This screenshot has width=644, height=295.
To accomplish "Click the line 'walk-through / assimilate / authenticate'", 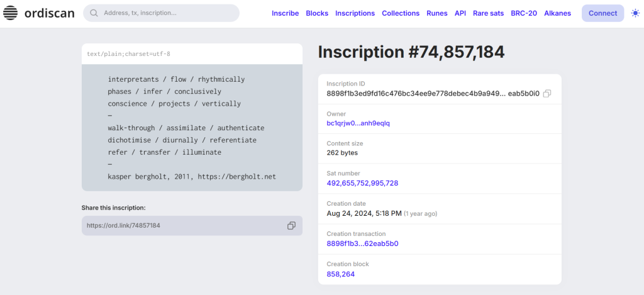I will click(x=186, y=128).
